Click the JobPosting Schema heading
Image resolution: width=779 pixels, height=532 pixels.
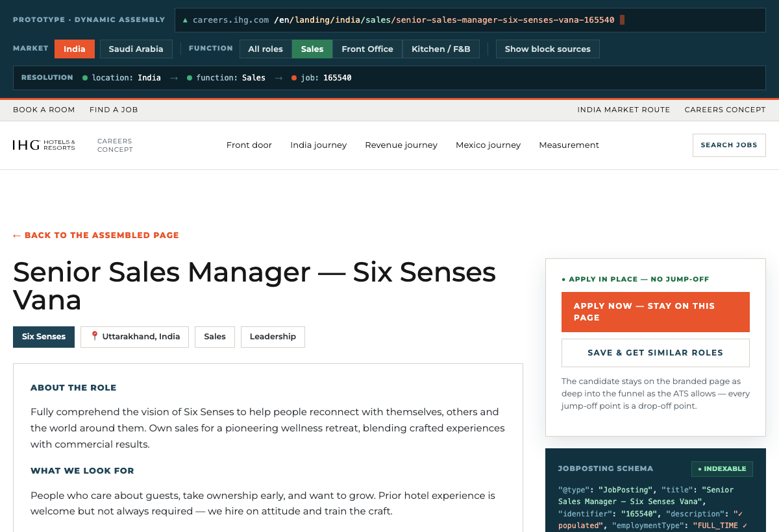click(x=606, y=468)
